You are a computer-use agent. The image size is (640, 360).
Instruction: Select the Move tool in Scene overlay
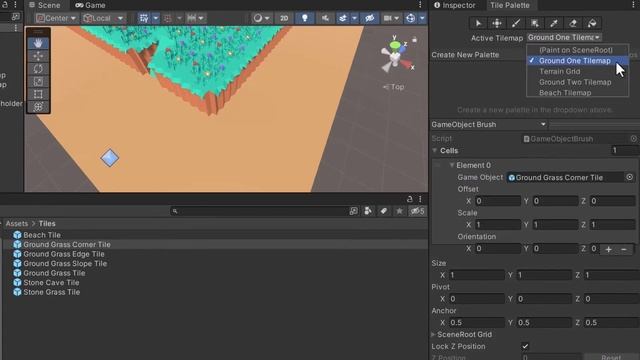click(38, 56)
